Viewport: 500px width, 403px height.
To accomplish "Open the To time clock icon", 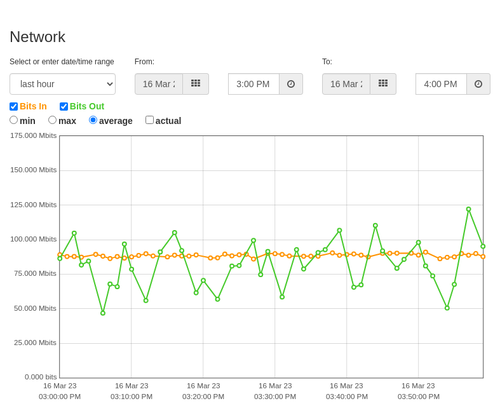I will click(x=478, y=84).
